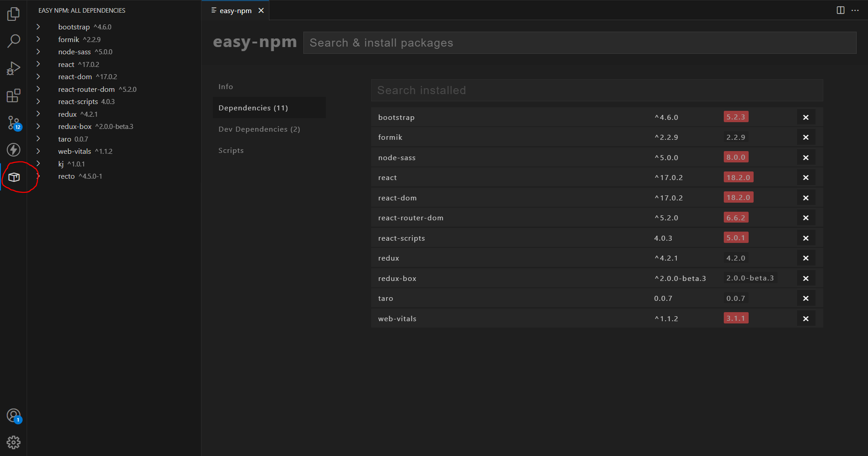
Task: Expand react-scripts tree entry
Action: (38, 101)
